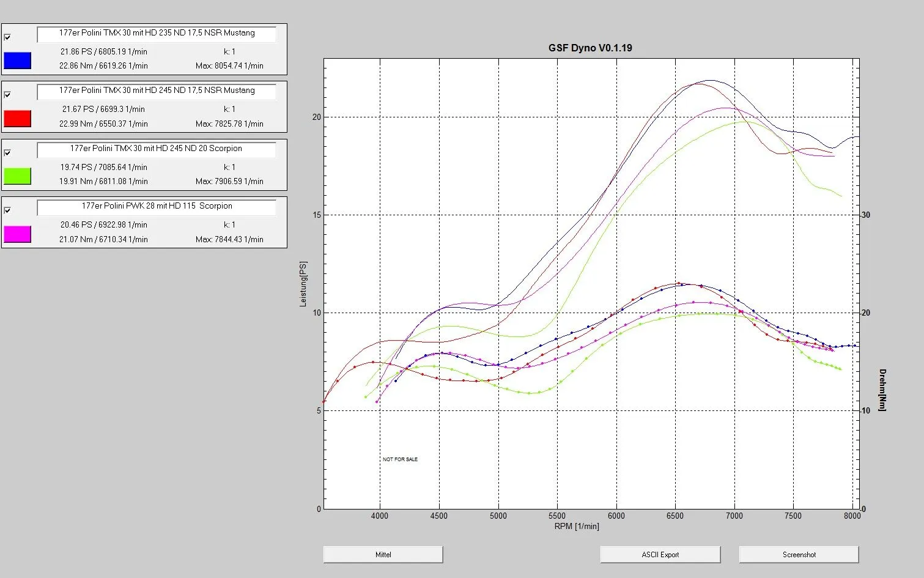Click the HD 235 ND 17,5 name field
Viewport: 924px width, 578px height.
pos(157,34)
